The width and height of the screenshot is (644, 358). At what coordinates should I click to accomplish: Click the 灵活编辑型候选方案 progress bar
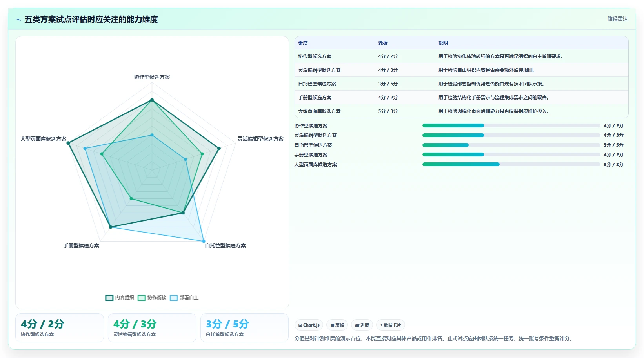[511, 135]
